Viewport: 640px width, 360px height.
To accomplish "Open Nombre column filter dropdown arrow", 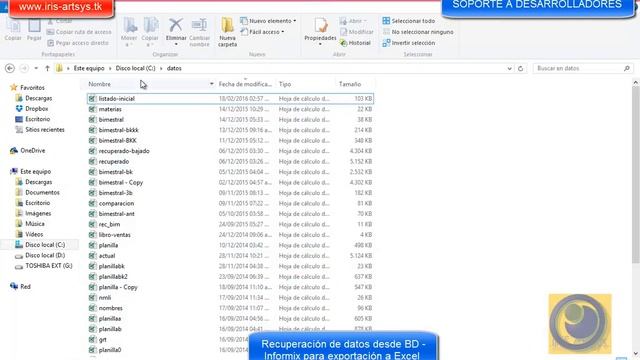I will (211, 84).
